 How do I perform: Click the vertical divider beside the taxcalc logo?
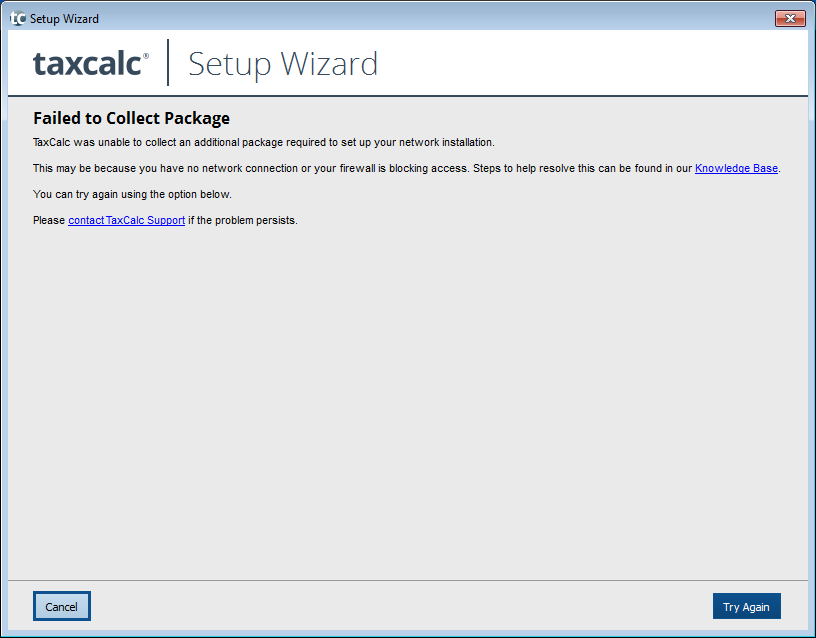(168, 63)
